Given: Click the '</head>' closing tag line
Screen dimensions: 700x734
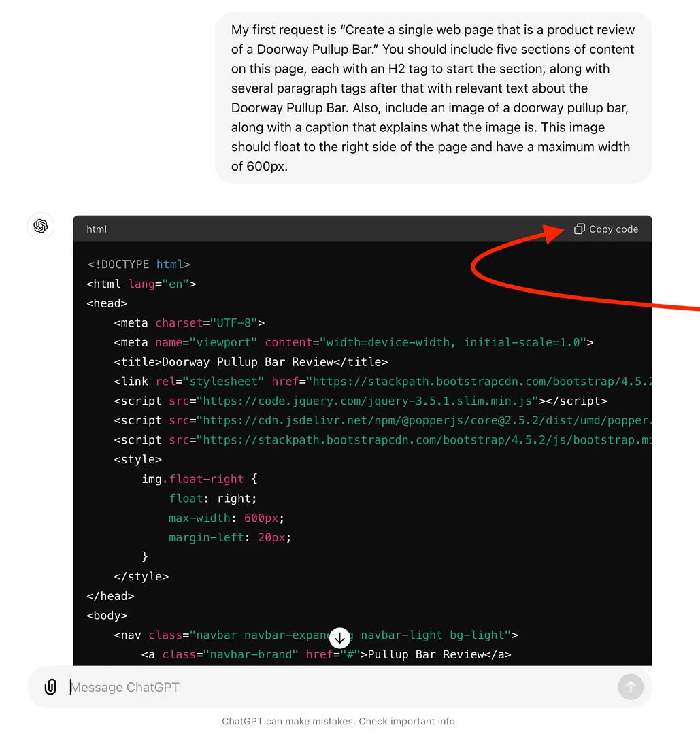Looking at the screenshot, I should click(x=110, y=597).
